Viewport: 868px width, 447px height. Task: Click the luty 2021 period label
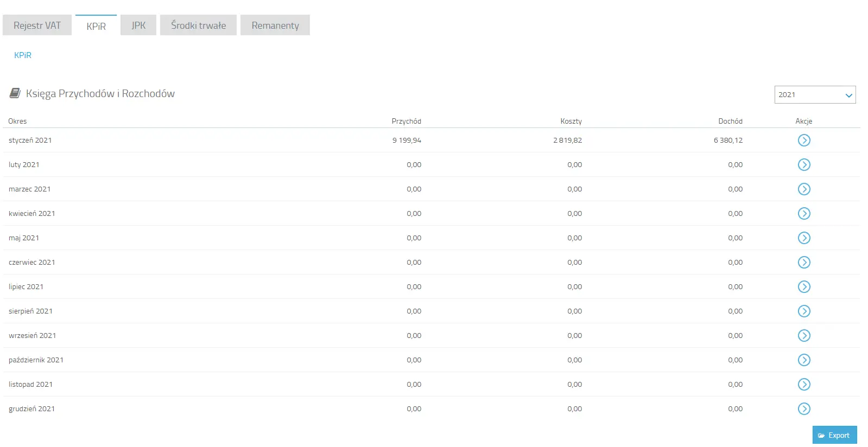tap(24, 165)
